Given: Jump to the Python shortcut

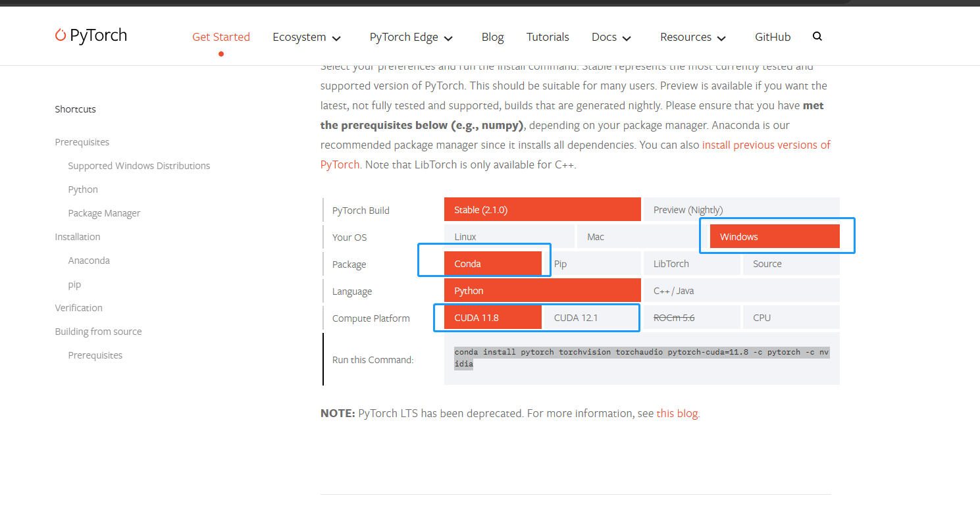Looking at the screenshot, I should point(83,189).
